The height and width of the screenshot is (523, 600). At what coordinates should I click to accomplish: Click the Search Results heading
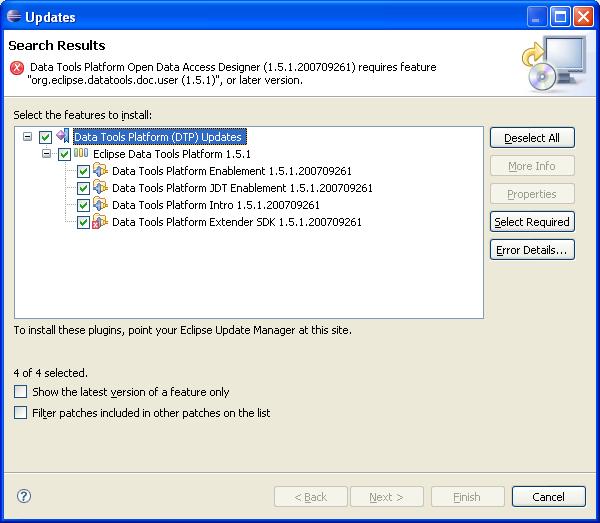point(57,46)
